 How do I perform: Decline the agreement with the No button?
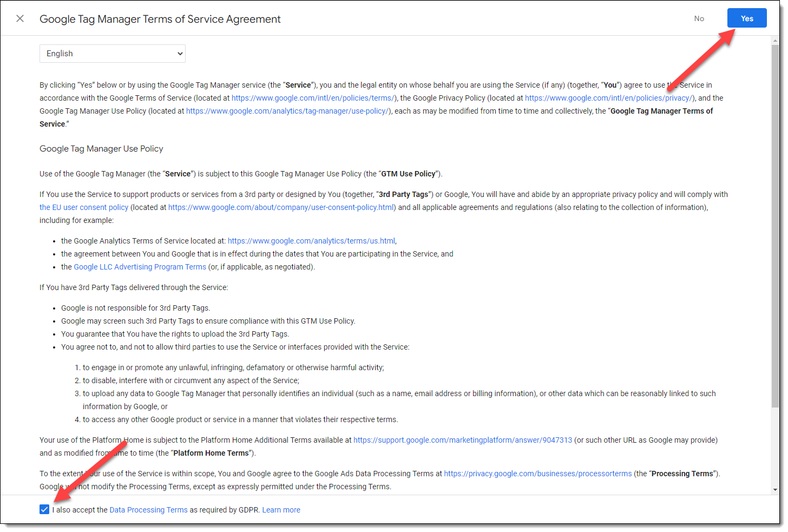click(x=699, y=18)
